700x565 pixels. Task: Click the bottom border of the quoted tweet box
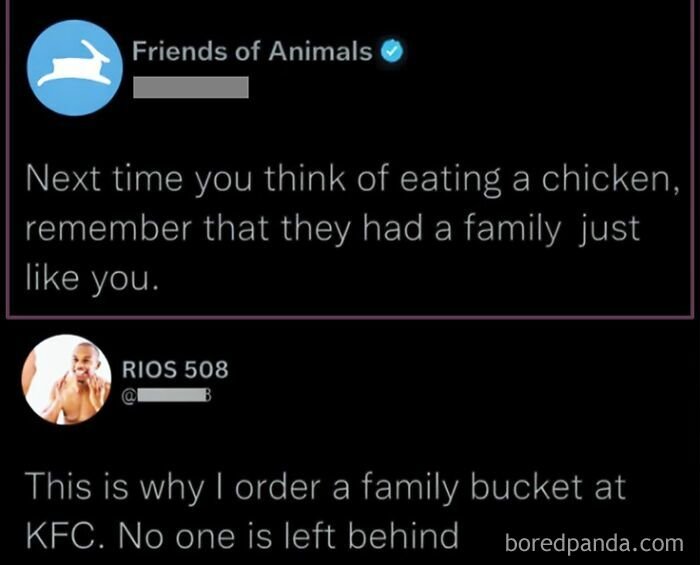350,317
